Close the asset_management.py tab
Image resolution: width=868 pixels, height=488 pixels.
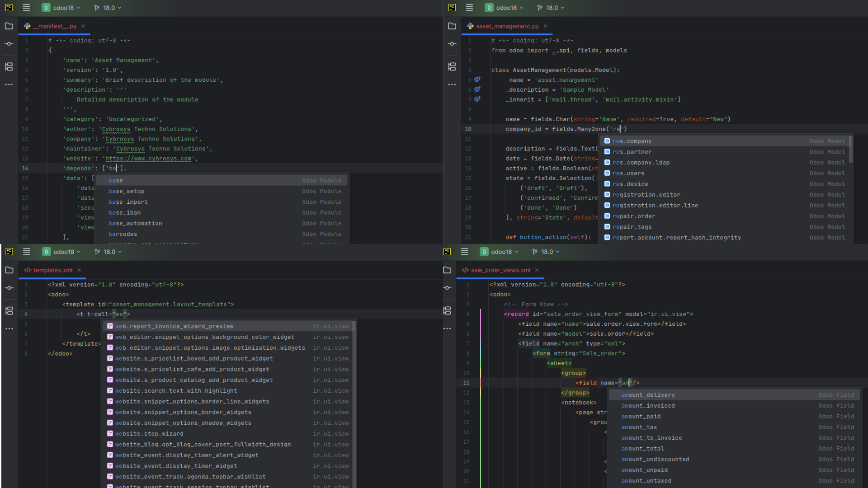[x=545, y=26]
